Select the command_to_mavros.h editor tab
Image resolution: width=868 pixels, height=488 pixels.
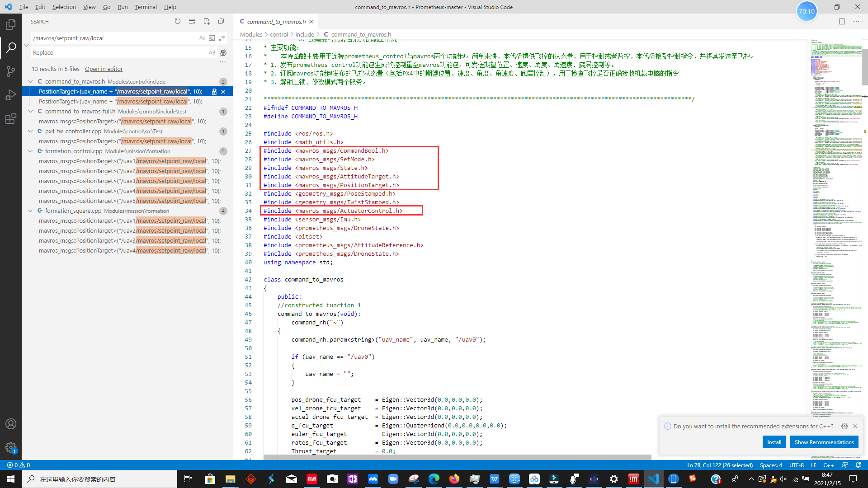(276, 22)
